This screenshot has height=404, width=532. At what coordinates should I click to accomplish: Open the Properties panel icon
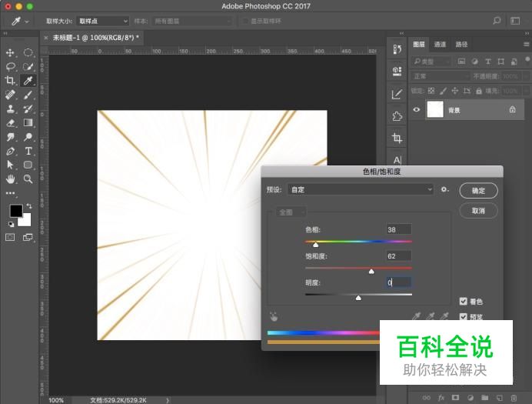click(397, 72)
